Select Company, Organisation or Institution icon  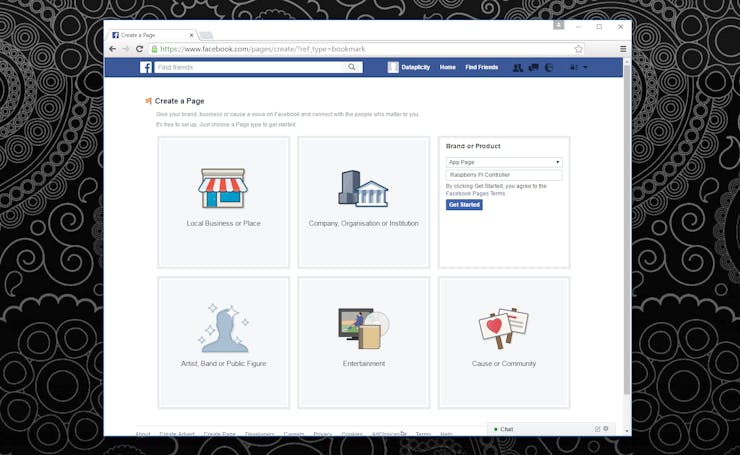point(363,188)
